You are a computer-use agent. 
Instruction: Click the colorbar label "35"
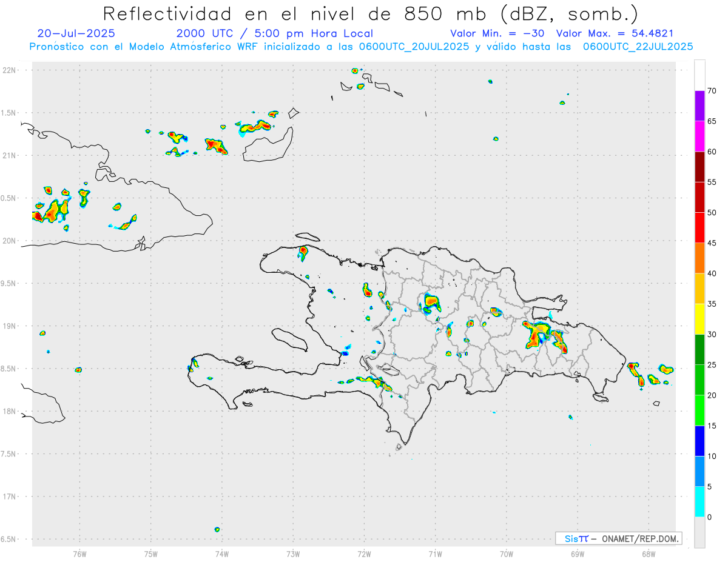712,304
